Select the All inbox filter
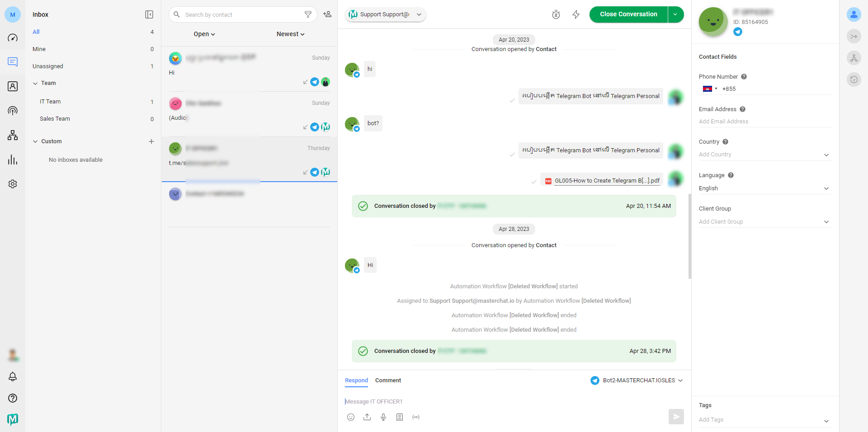Screen dimensions: 868x432 (93, 32)
